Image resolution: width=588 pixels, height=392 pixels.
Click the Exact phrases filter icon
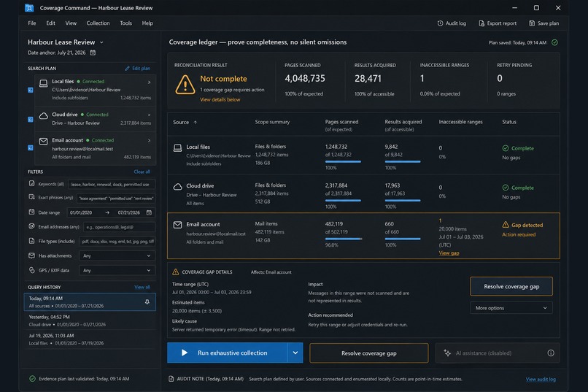pos(32,197)
